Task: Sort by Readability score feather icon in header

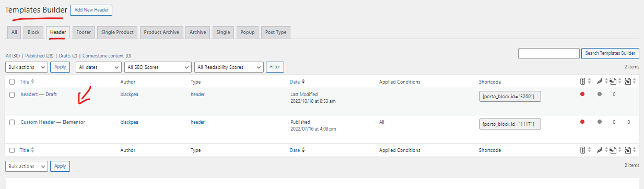Action: tap(600, 81)
